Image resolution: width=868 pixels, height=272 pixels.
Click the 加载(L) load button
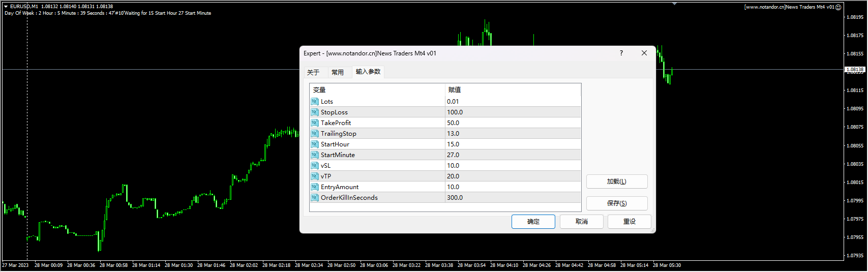[616, 182]
